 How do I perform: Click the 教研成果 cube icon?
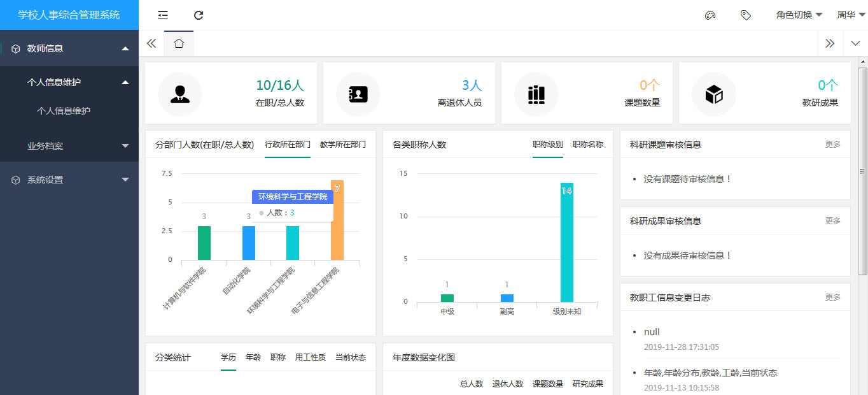714,94
